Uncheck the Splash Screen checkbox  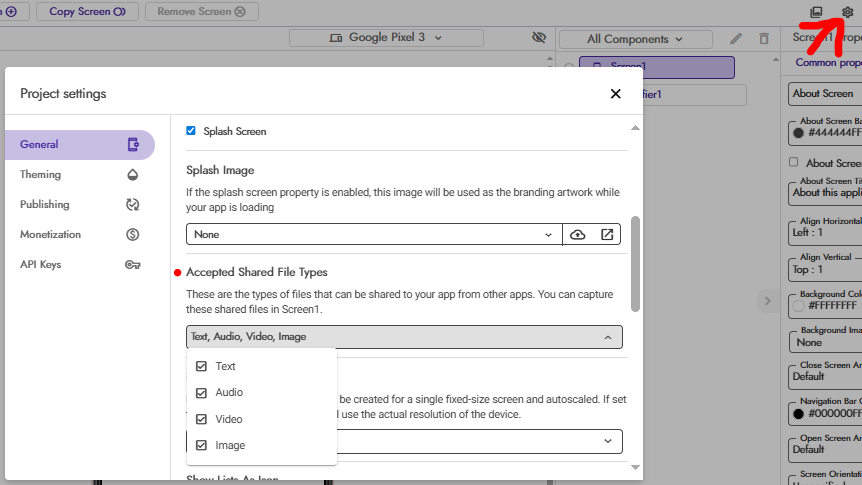click(x=191, y=131)
